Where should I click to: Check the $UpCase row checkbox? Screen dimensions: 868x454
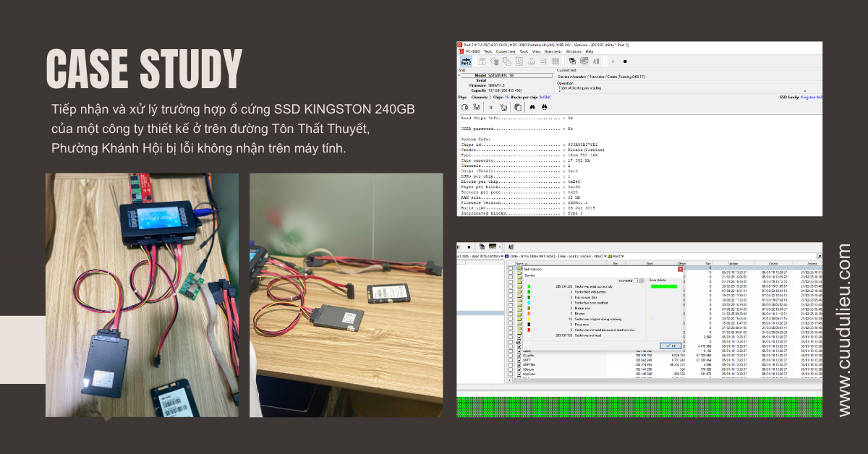511,374
